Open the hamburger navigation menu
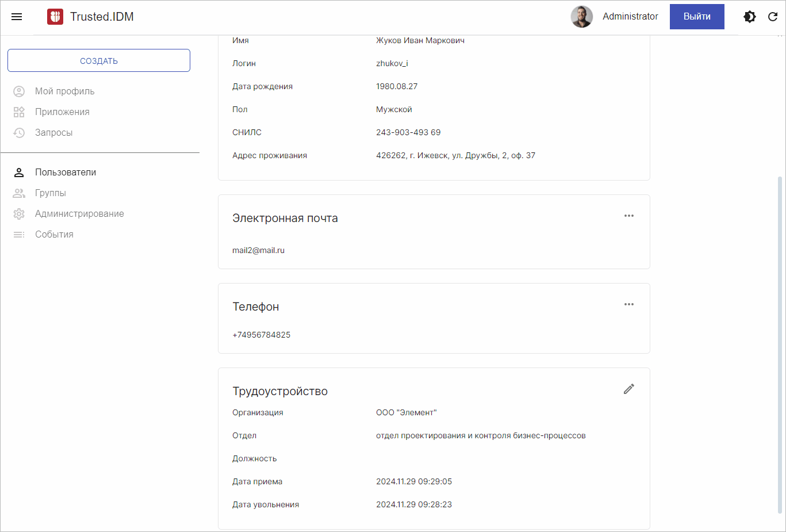This screenshot has width=786, height=532. (x=16, y=16)
